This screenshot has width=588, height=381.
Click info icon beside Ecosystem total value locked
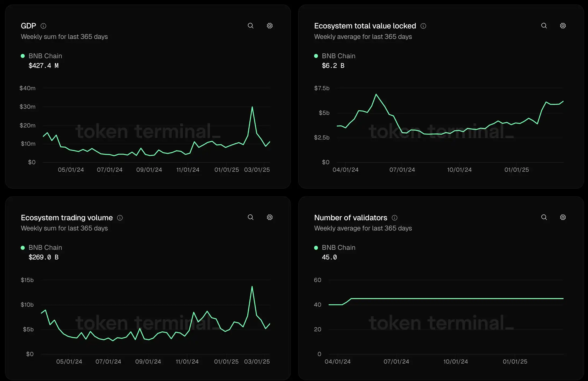coord(423,26)
